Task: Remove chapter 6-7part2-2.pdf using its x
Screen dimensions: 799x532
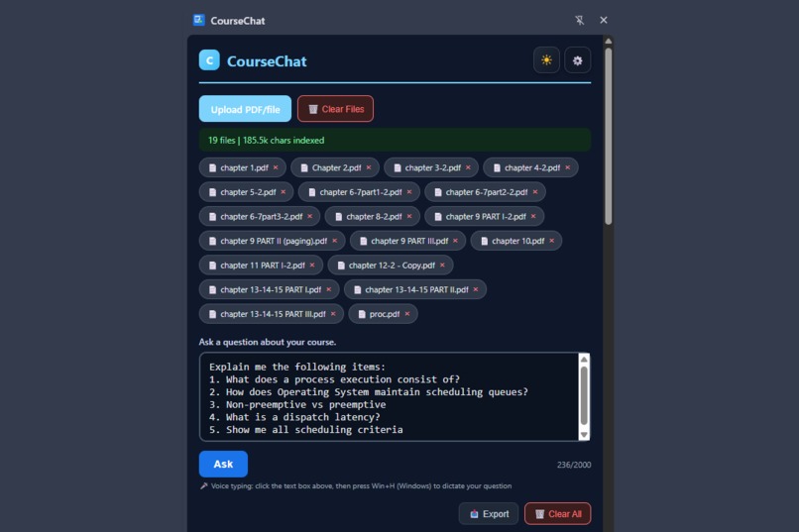Action: click(535, 192)
